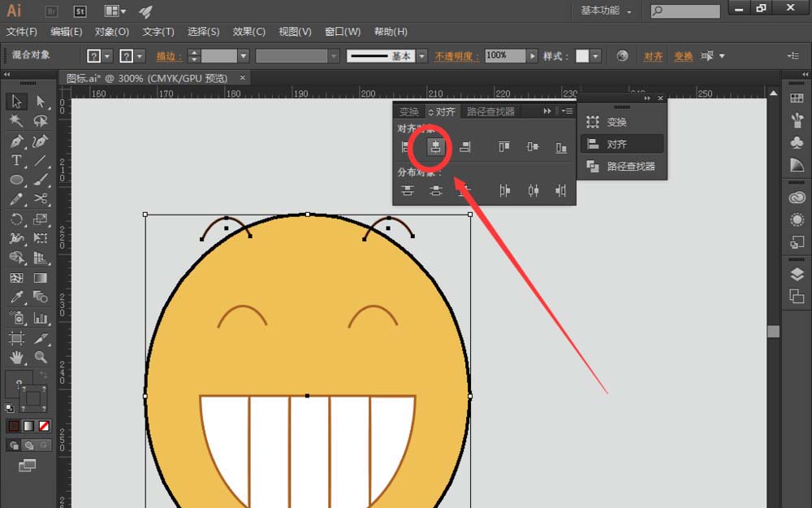Open 基本功能 workspace switcher

[606, 11]
